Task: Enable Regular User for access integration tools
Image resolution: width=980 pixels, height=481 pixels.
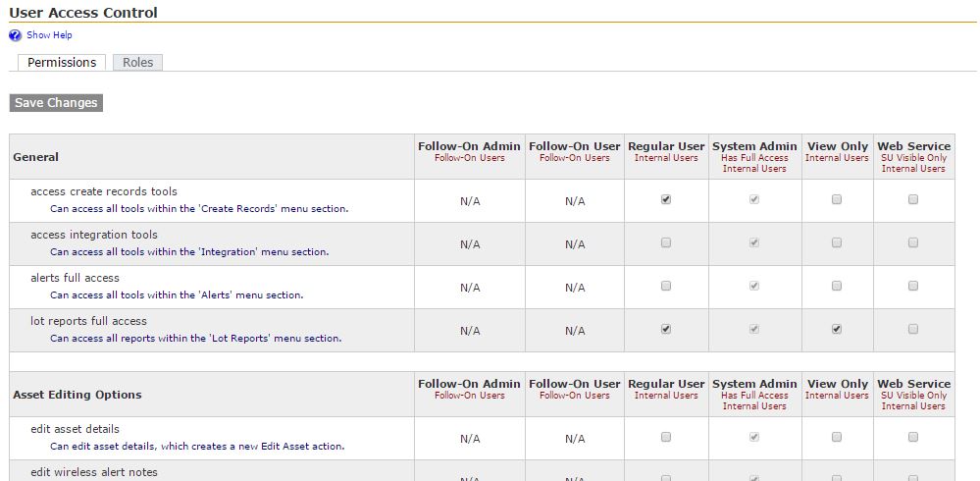Action: coord(666,242)
